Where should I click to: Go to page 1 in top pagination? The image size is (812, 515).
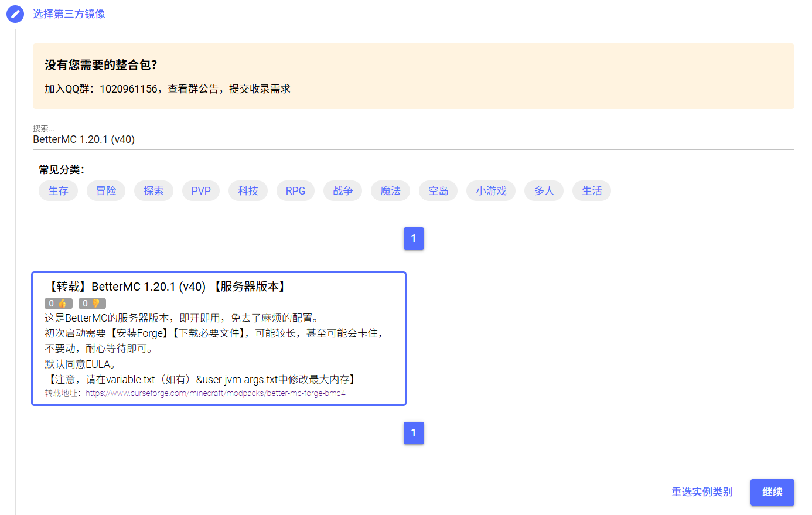(414, 238)
